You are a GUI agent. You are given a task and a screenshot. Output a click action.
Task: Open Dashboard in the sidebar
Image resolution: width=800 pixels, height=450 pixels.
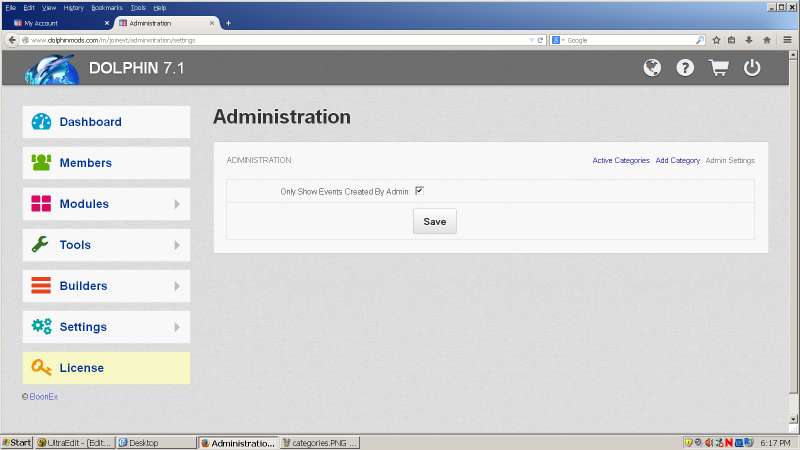(106, 122)
